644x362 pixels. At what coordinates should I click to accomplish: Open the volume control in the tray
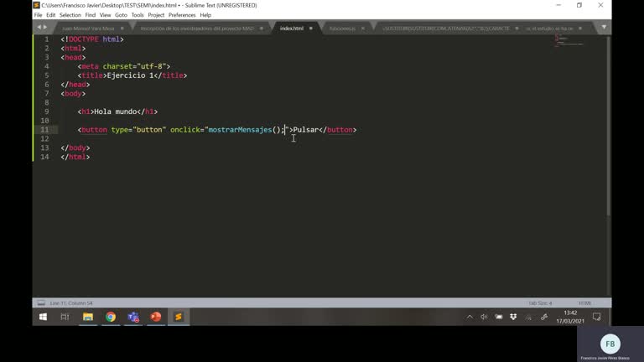[484, 317]
